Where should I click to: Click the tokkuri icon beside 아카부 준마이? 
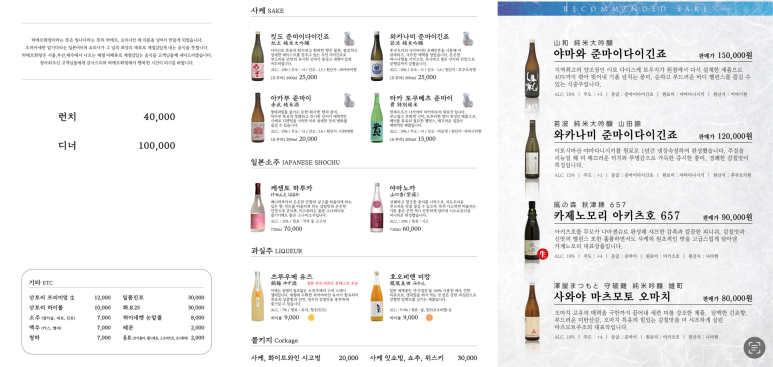349,100
